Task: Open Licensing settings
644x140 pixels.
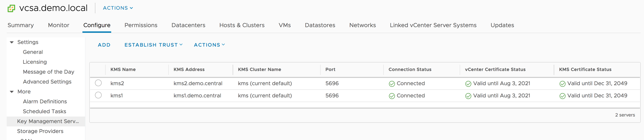Action: click(x=35, y=62)
